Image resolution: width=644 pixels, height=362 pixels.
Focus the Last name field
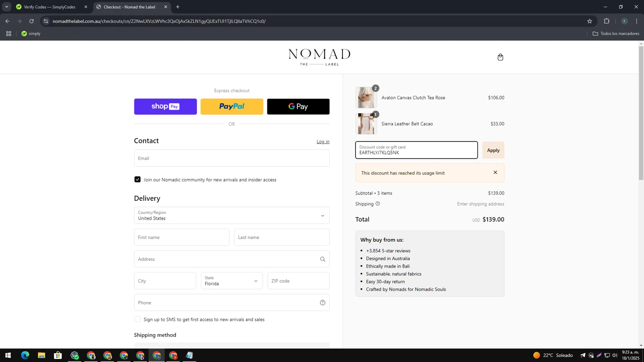click(282, 237)
